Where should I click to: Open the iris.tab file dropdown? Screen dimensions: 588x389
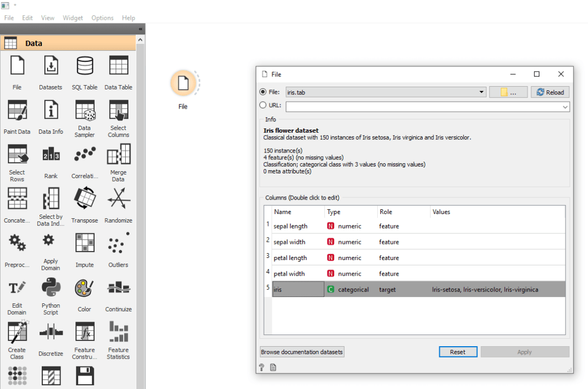tap(480, 91)
